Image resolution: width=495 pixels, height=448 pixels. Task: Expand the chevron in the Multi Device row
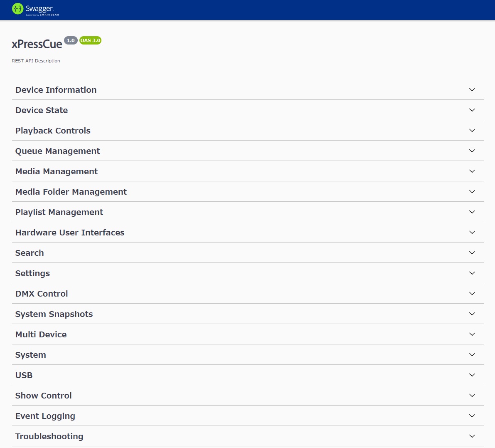point(472,334)
